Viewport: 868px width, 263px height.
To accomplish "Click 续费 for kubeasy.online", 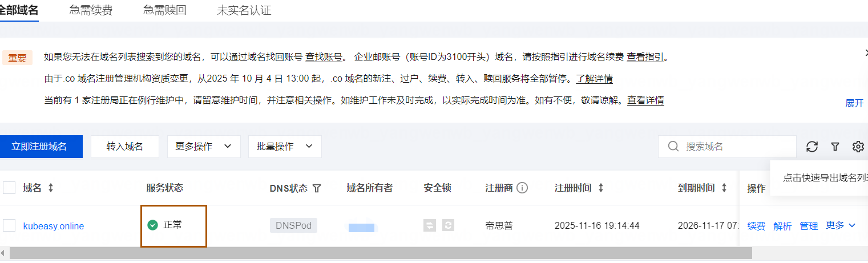I will 757,226.
